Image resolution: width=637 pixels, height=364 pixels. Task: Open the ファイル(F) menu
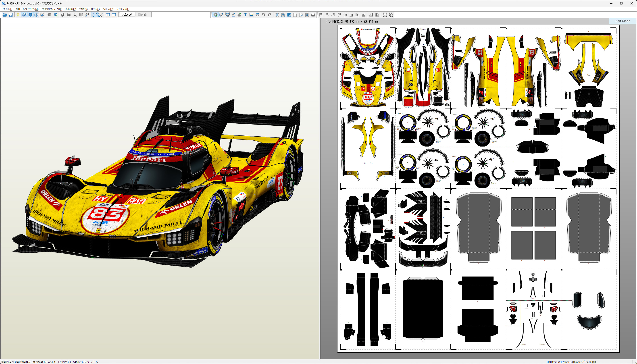click(x=7, y=9)
